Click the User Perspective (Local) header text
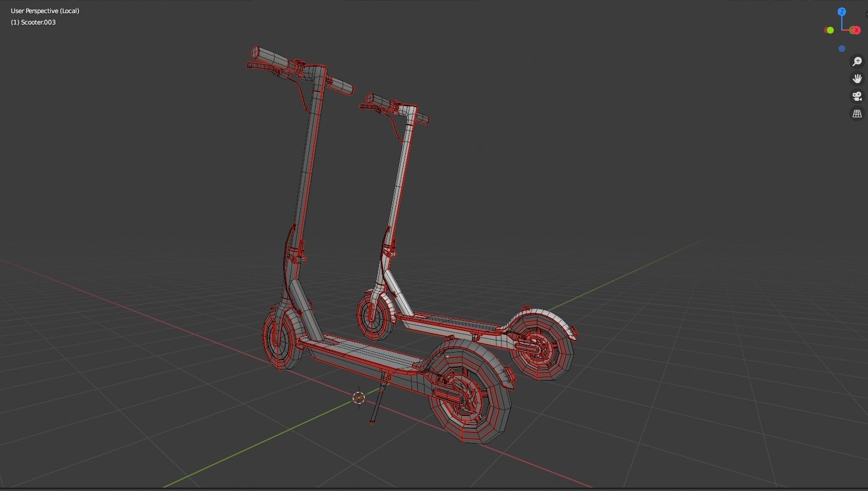Screen dimensions: 868x491 (x=44, y=10)
